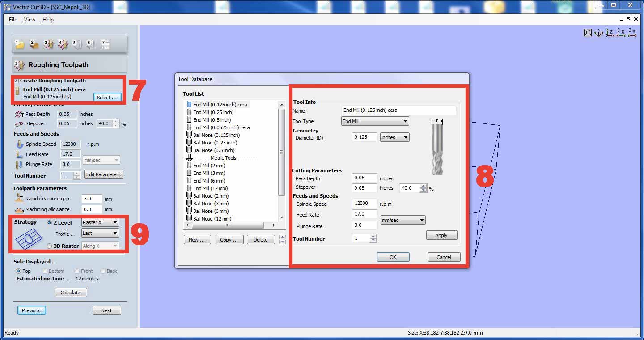Click the Machining Allowance icon

(19, 209)
